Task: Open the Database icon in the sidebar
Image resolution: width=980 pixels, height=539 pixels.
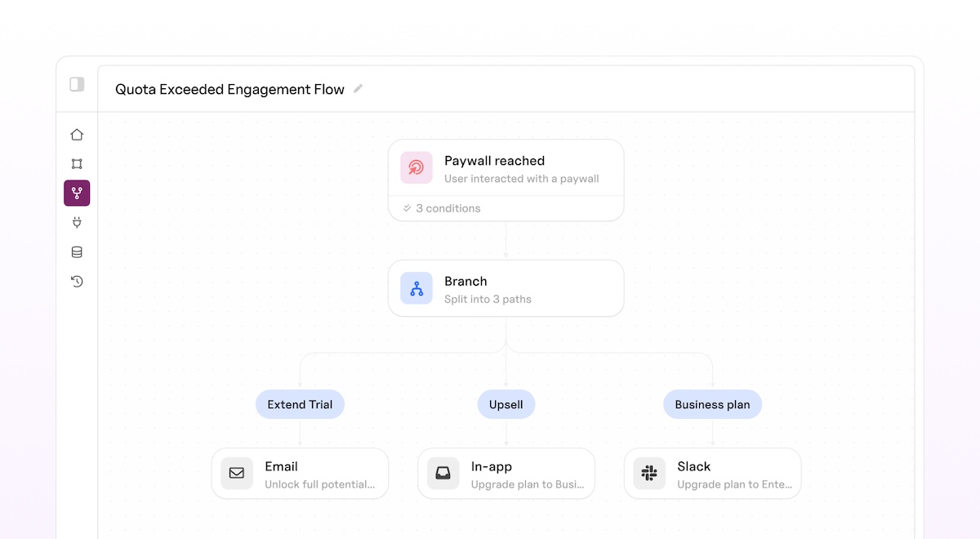Action: pyautogui.click(x=77, y=252)
